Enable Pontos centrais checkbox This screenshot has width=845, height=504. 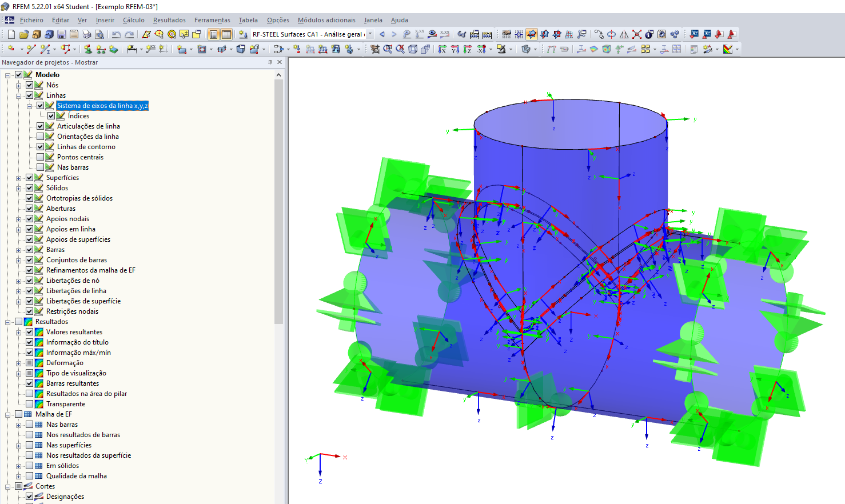click(x=40, y=157)
